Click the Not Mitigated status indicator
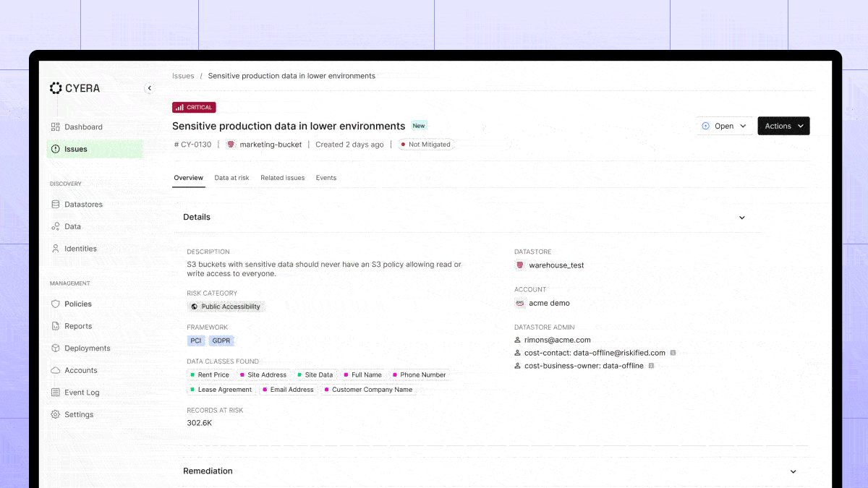The width and height of the screenshot is (868, 488). [425, 144]
